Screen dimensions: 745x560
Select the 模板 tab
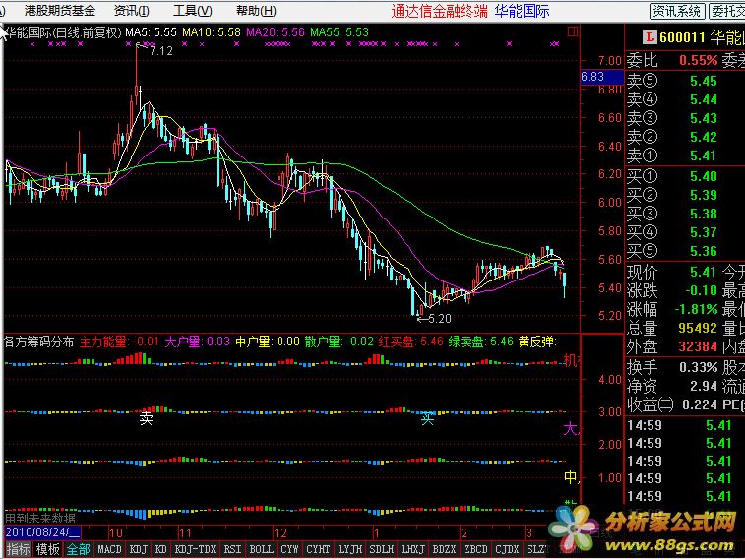[x=48, y=549]
